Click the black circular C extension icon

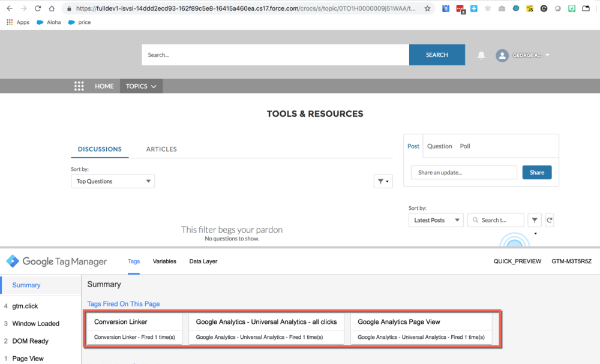coord(544,8)
